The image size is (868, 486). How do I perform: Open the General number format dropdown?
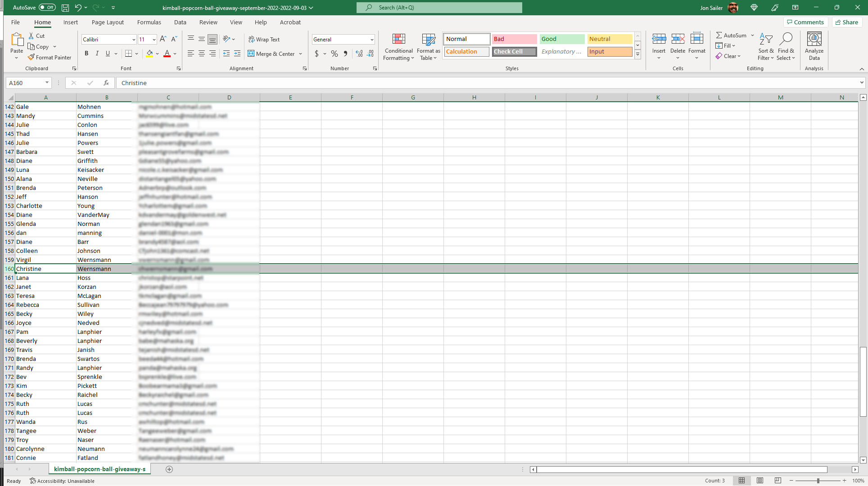tap(372, 40)
